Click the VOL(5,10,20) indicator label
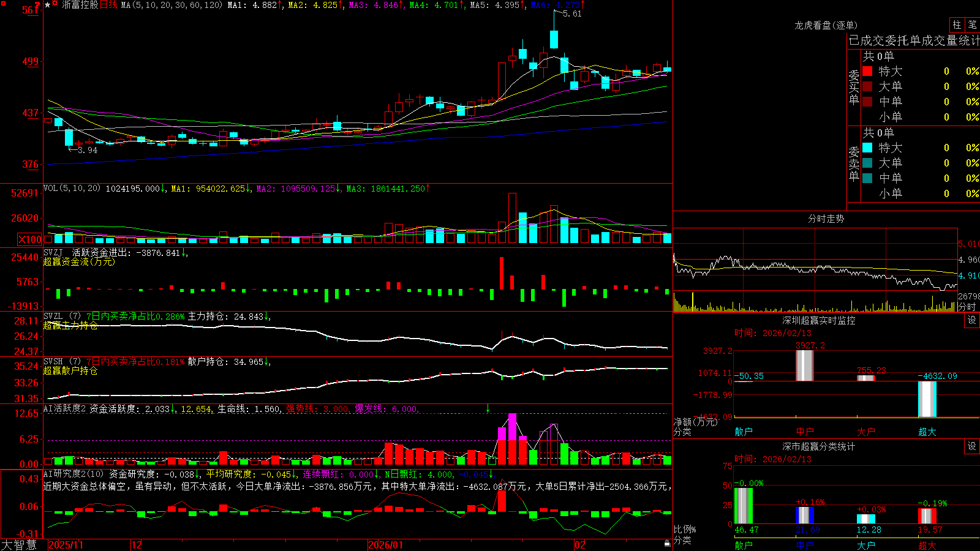The width and height of the screenshot is (980, 551). coord(72,189)
